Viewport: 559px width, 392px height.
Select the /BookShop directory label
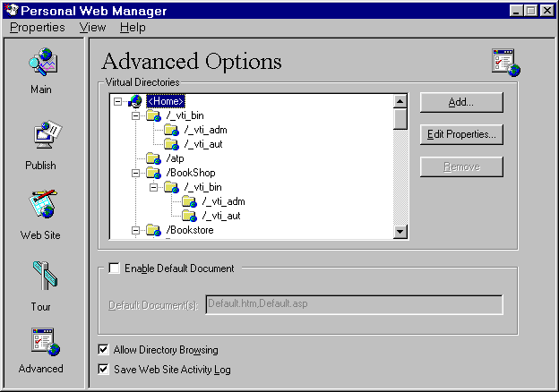(191, 173)
